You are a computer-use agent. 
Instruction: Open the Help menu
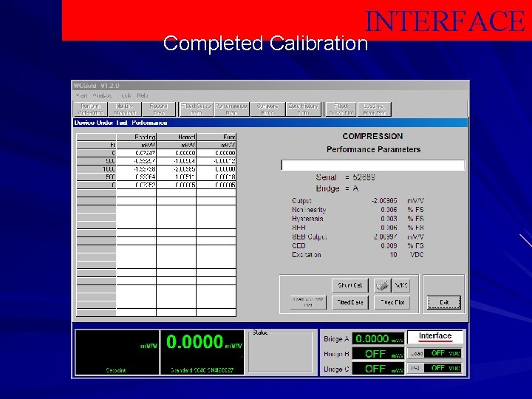(x=143, y=95)
